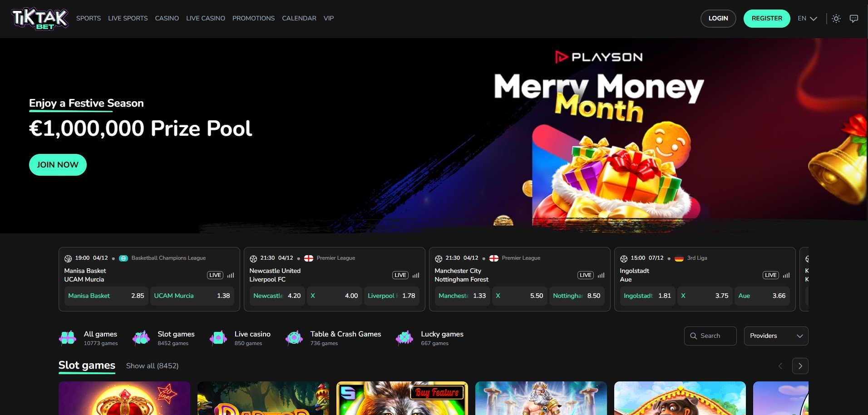Open stats bars for Newcastle United match
Viewport: 868px width, 415px height.
tap(416, 275)
